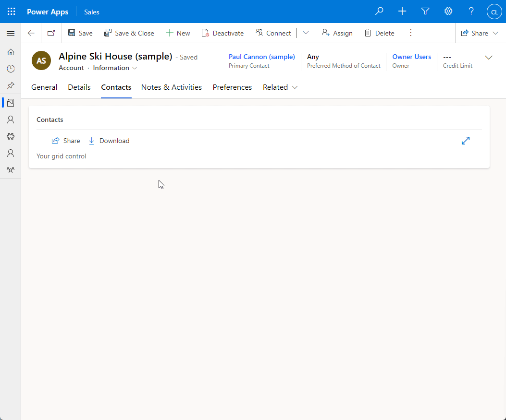Click the Save & Close button
Viewport: 506px width, 420px height.
[x=129, y=33]
